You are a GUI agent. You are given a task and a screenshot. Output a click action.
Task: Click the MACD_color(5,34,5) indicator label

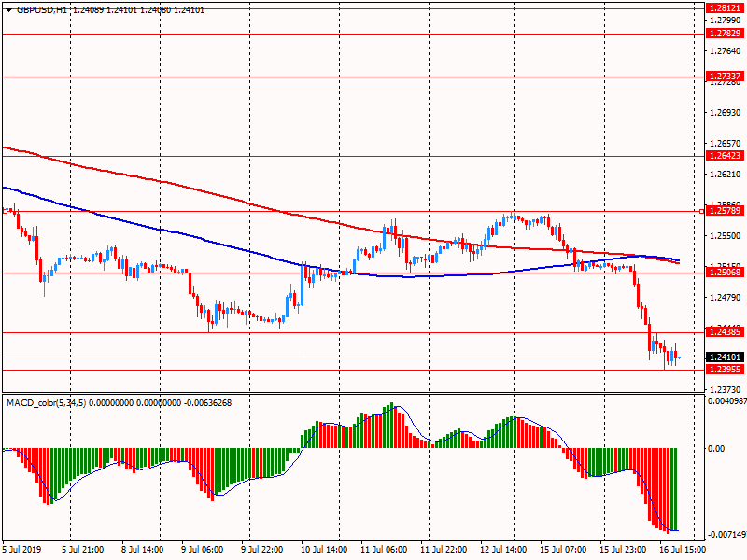coord(46,403)
